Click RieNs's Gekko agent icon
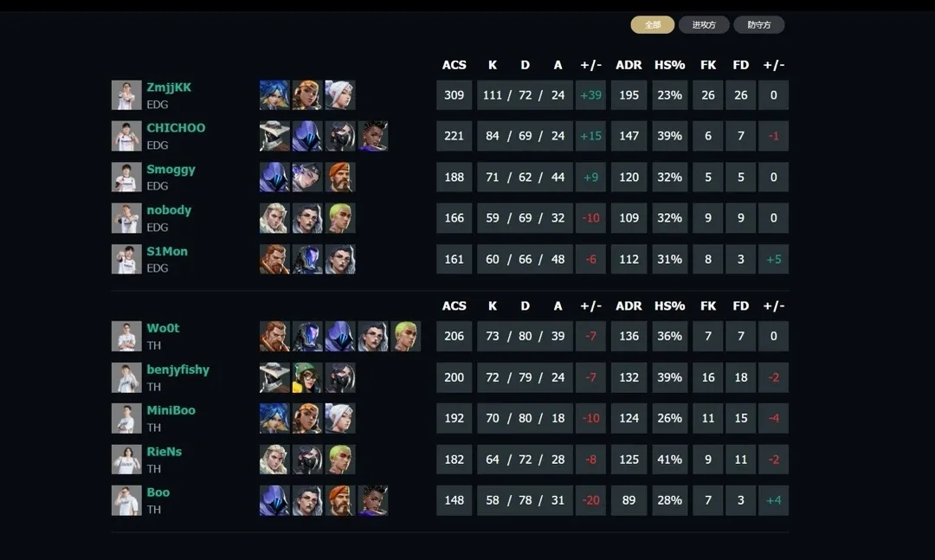Viewport: 935px width, 560px height. point(340,460)
